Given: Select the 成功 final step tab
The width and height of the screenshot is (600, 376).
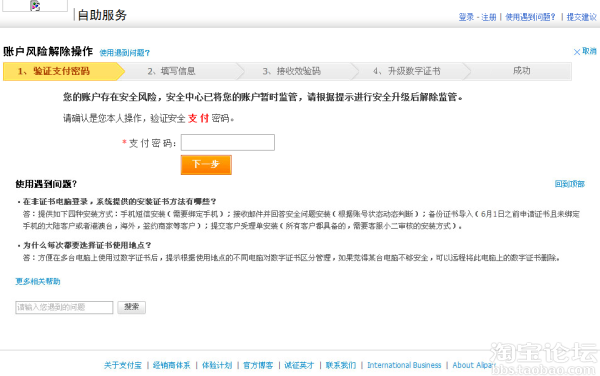Looking at the screenshot, I should 520,71.
